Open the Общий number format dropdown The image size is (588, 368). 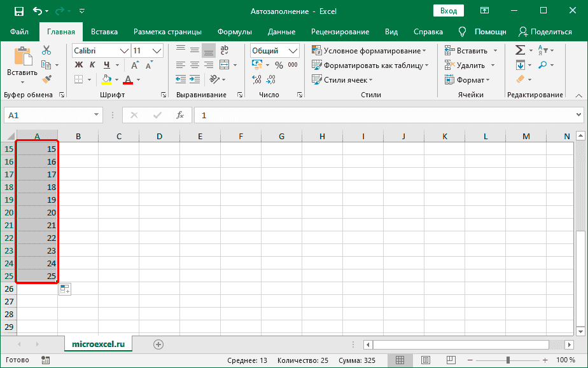(293, 51)
